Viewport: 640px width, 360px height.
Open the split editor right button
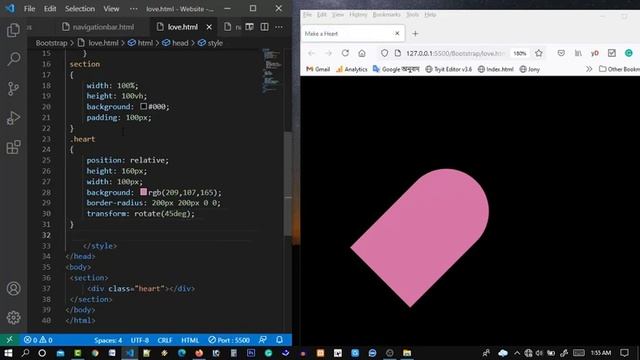point(264,27)
